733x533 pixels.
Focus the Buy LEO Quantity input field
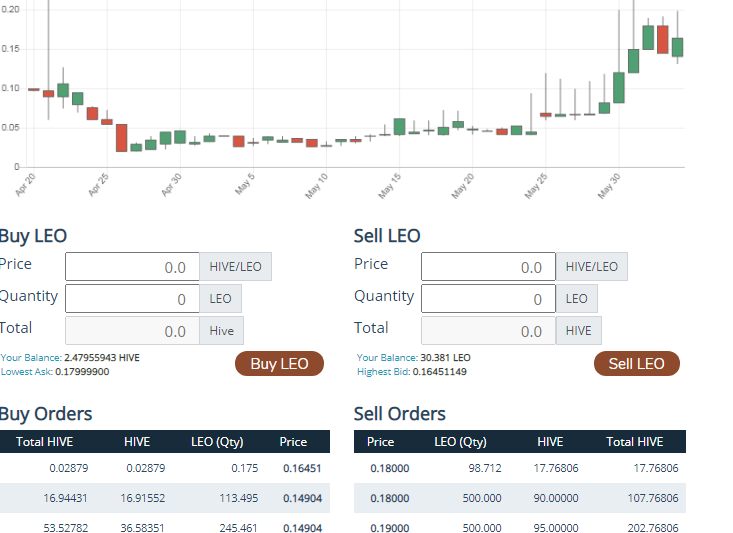tap(132, 298)
